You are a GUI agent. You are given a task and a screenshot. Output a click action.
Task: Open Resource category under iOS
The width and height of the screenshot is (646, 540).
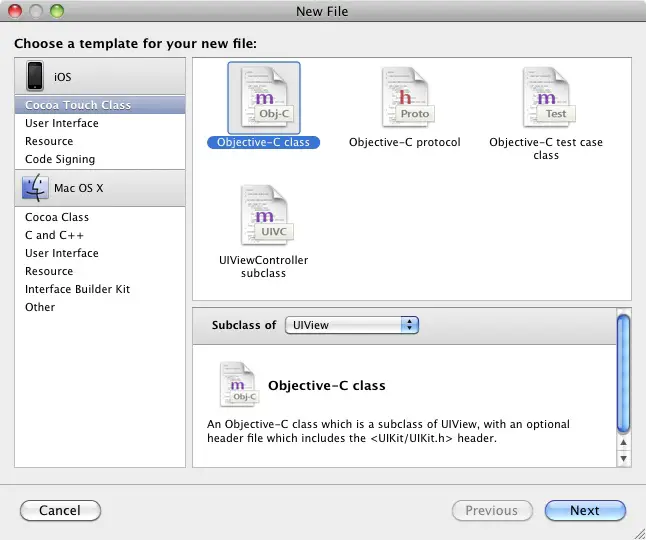click(x=49, y=141)
